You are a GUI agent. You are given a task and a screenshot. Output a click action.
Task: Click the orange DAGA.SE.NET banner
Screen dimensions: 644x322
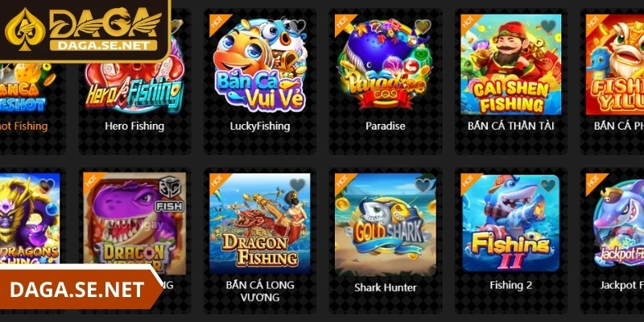point(81,289)
